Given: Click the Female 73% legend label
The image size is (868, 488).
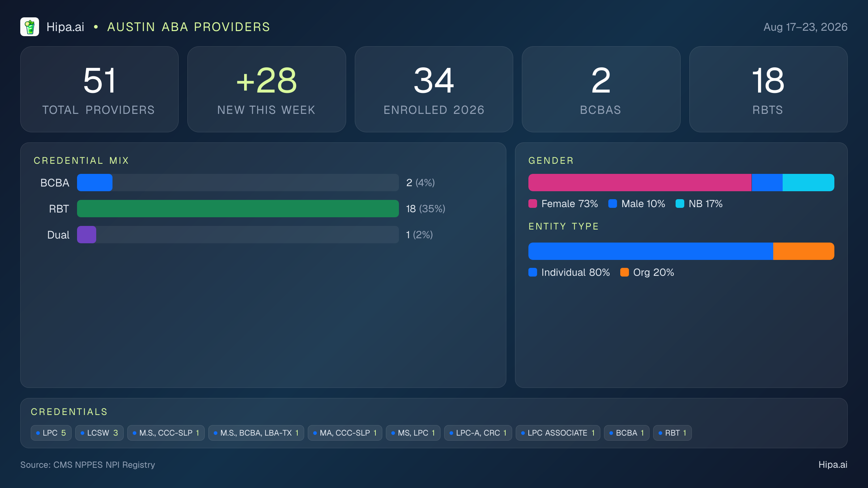Looking at the screenshot, I should [570, 204].
